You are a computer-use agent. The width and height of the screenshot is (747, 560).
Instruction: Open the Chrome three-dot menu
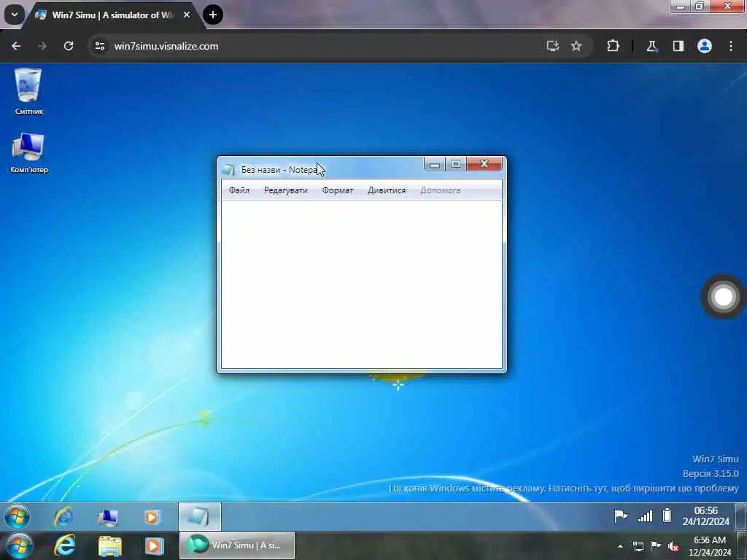731,46
